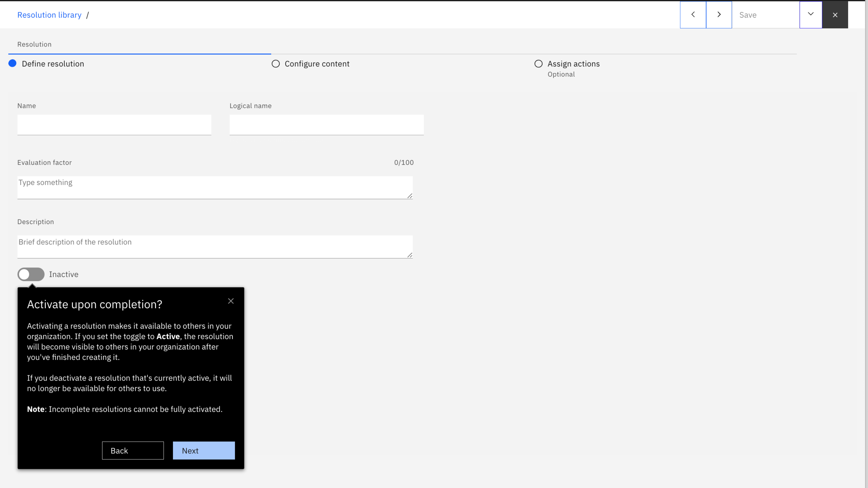Grab the Evaluation factor resize handle

[409, 196]
